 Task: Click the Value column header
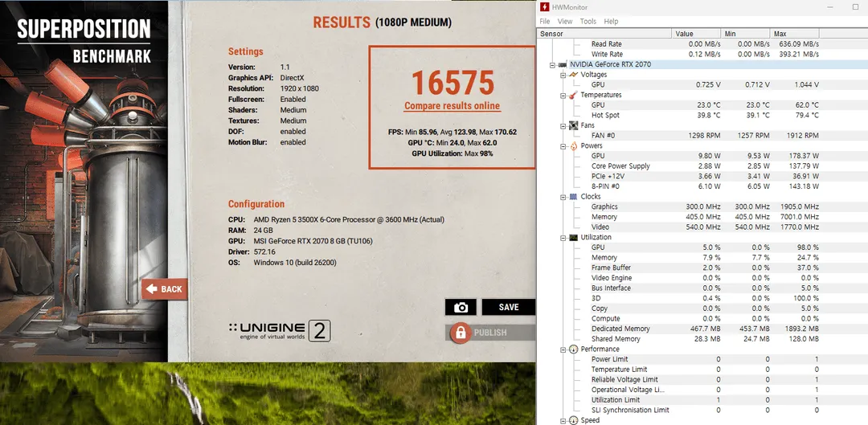(x=696, y=34)
